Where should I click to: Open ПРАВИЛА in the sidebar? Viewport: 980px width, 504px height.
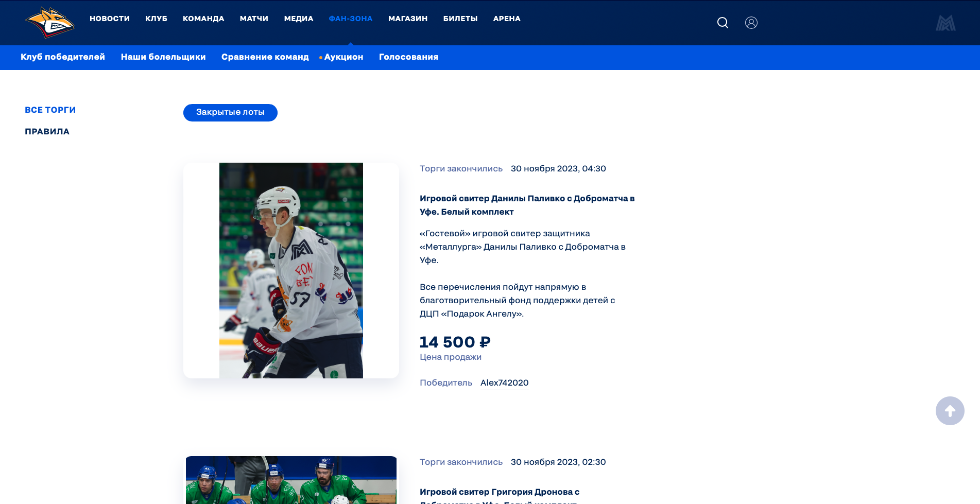(x=47, y=132)
